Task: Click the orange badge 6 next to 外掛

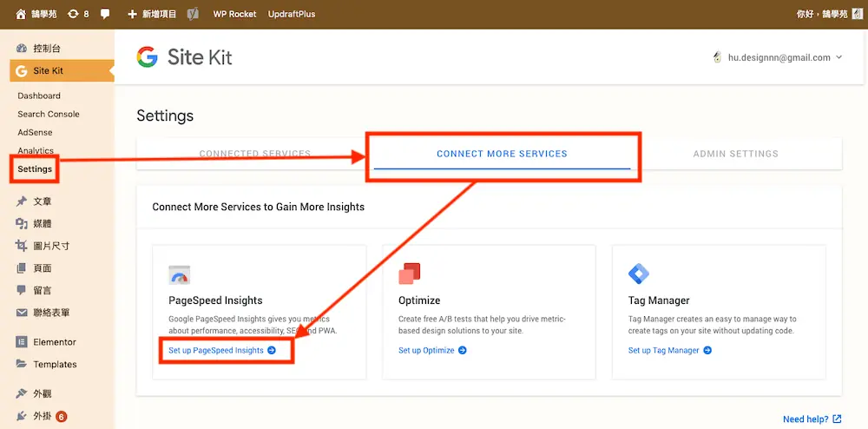Action: pyautogui.click(x=62, y=416)
